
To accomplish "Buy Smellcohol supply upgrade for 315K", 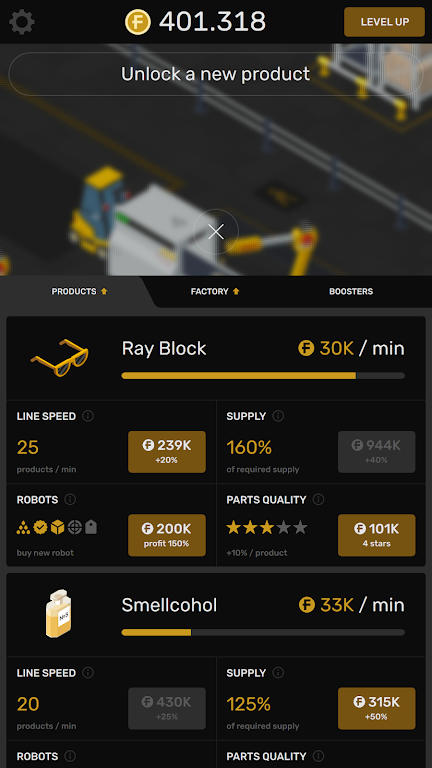I will pos(377,708).
